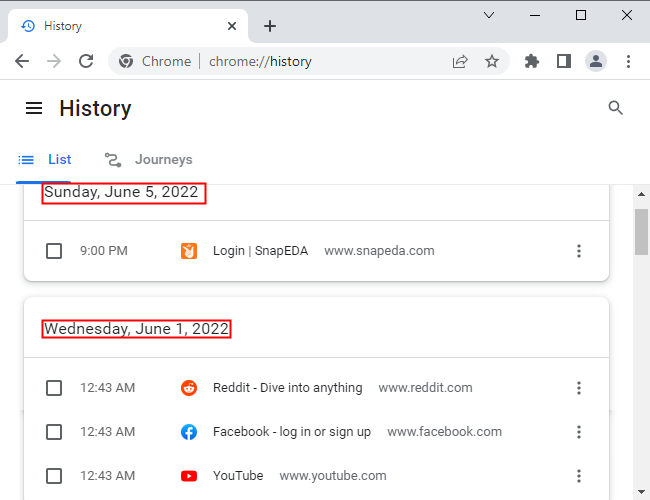650x500 pixels.
Task: Reload the history page
Action: pos(86,61)
